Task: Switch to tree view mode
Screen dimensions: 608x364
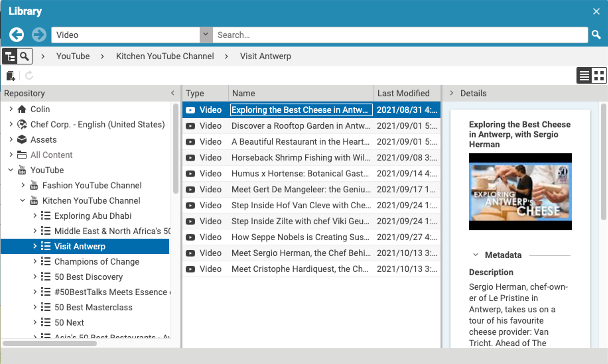Action: pyautogui.click(x=10, y=56)
